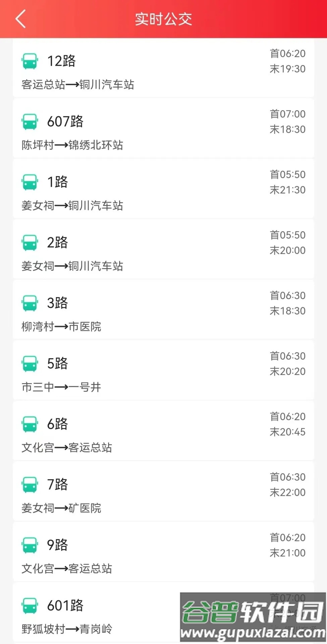Tap the bus icon next to 601路
Image resolution: width=327 pixels, height=644 pixels.
coord(30,606)
